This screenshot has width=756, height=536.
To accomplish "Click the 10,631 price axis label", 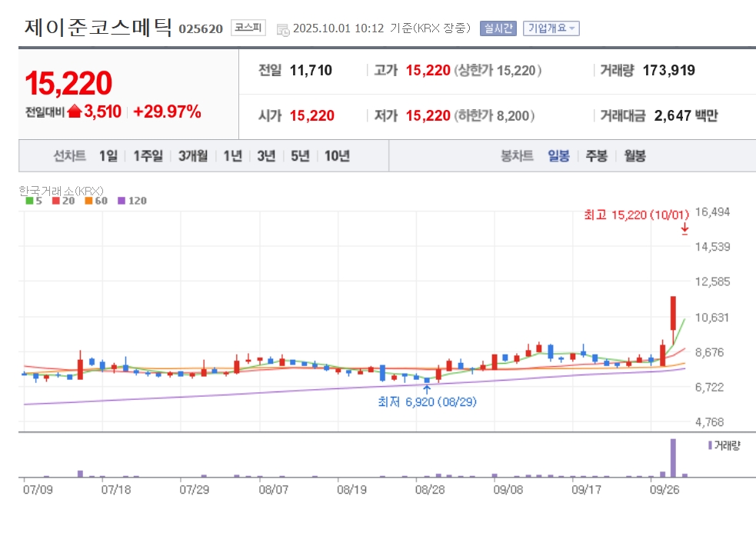I will click(x=712, y=318).
